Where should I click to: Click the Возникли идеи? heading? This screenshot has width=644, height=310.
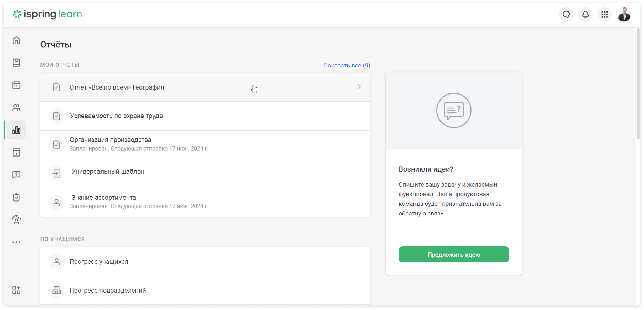pyautogui.click(x=426, y=169)
